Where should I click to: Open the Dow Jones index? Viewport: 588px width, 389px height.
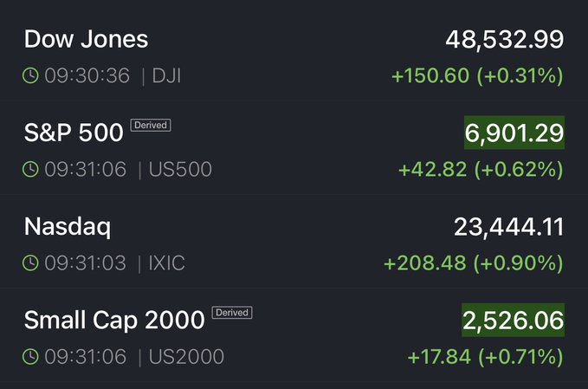[86, 39]
